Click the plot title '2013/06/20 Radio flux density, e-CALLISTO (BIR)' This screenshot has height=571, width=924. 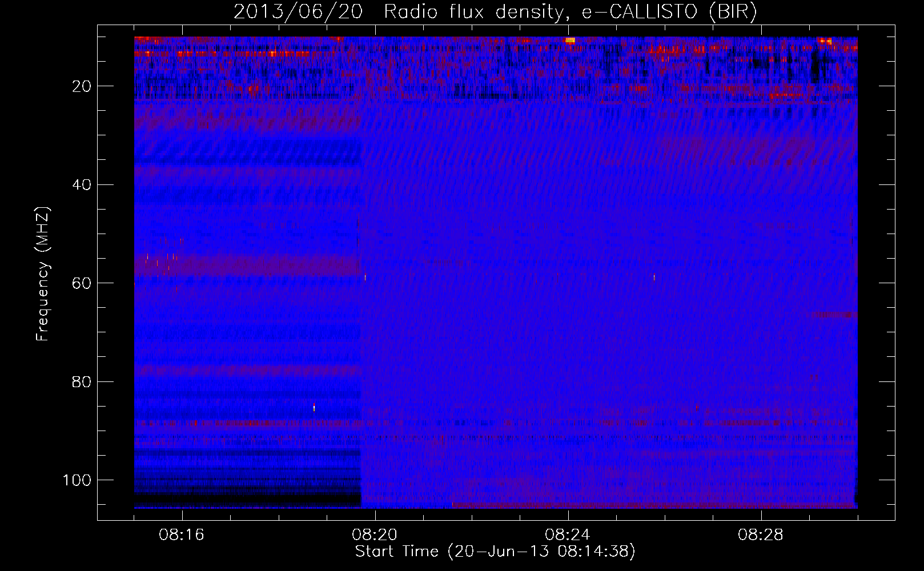coord(495,12)
